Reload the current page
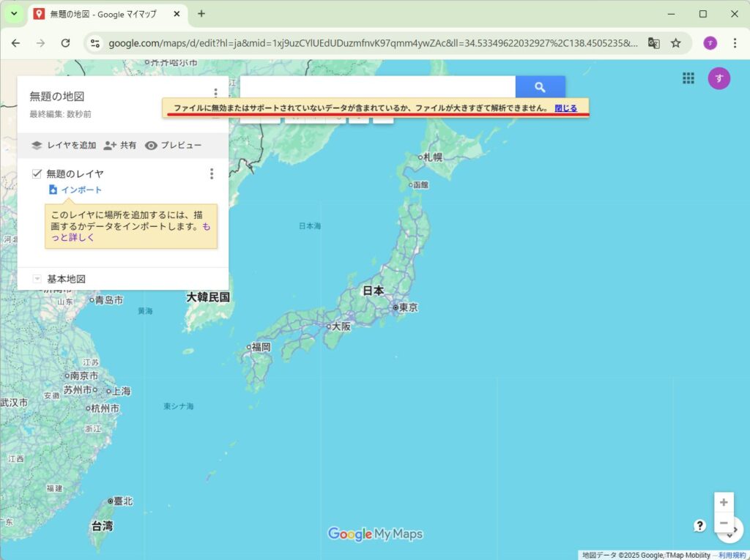The width and height of the screenshot is (750, 560). coord(65,43)
